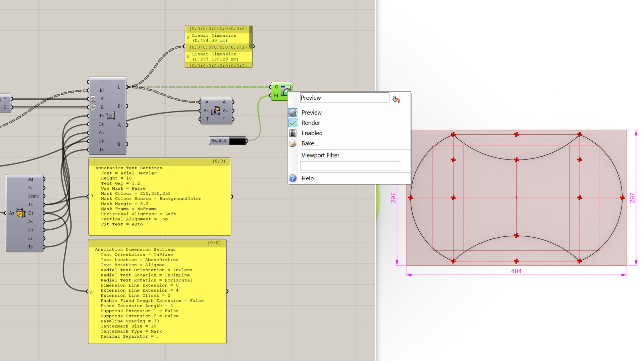Screen dimensions: 644x361
Task: Click the G input of the green preview component
Action: [x=276, y=87]
